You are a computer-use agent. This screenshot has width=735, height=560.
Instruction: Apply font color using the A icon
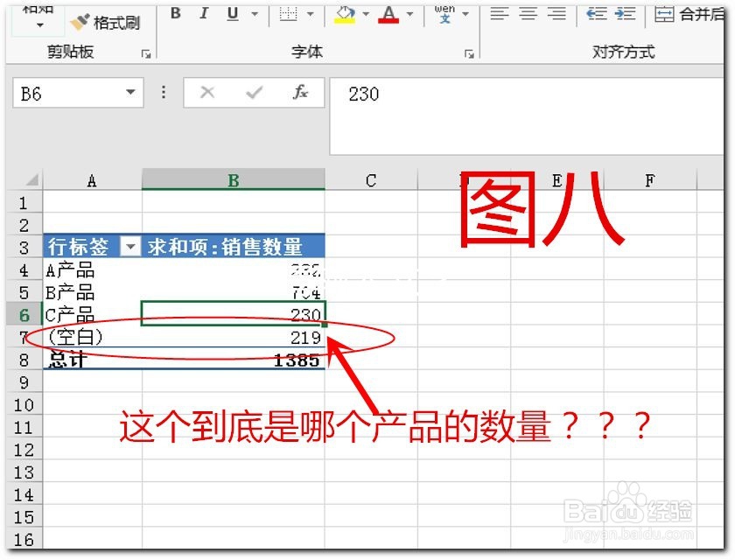pyautogui.click(x=389, y=15)
